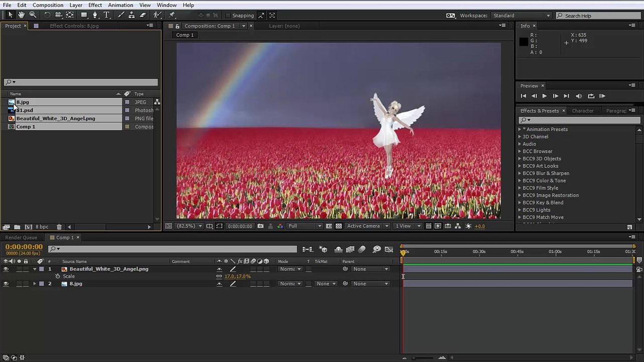Select the Eraser tool

(x=143, y=15)
